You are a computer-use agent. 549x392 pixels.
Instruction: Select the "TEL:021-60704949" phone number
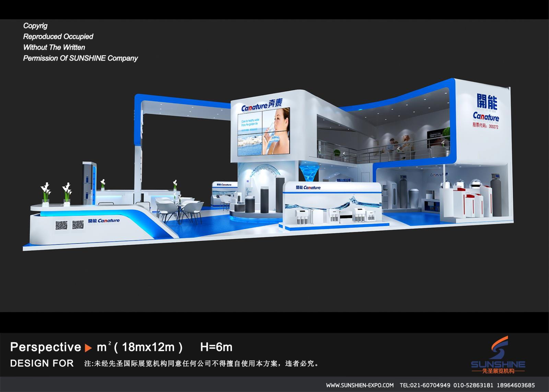coord(425,385)
